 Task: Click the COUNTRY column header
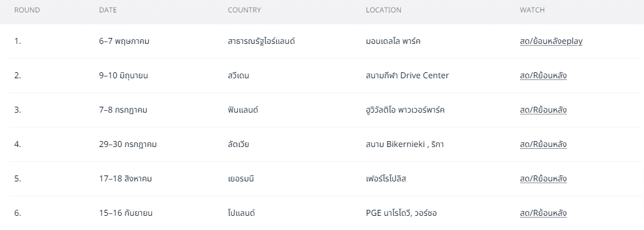244,10
